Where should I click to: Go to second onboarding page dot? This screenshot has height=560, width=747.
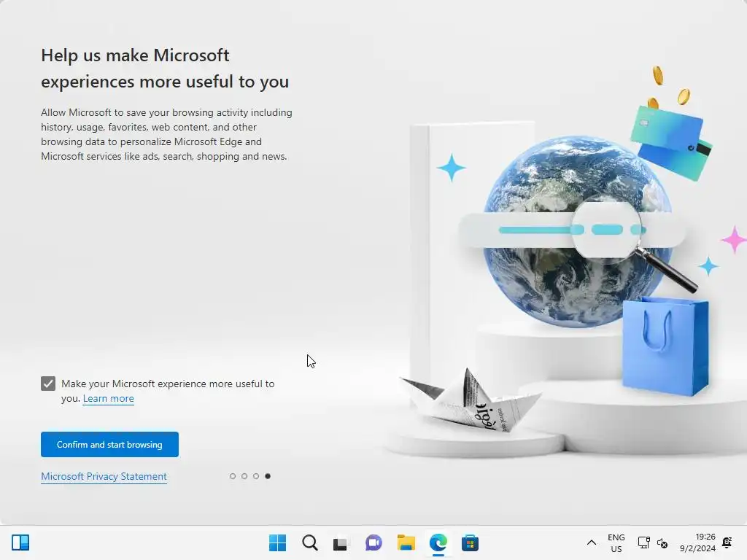click(244, 476)
